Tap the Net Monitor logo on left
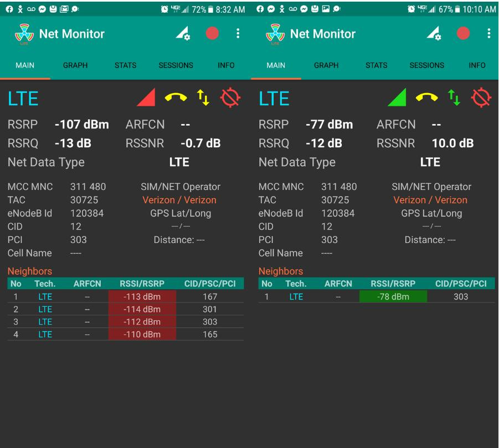The image size is (499, 448). 24,34
